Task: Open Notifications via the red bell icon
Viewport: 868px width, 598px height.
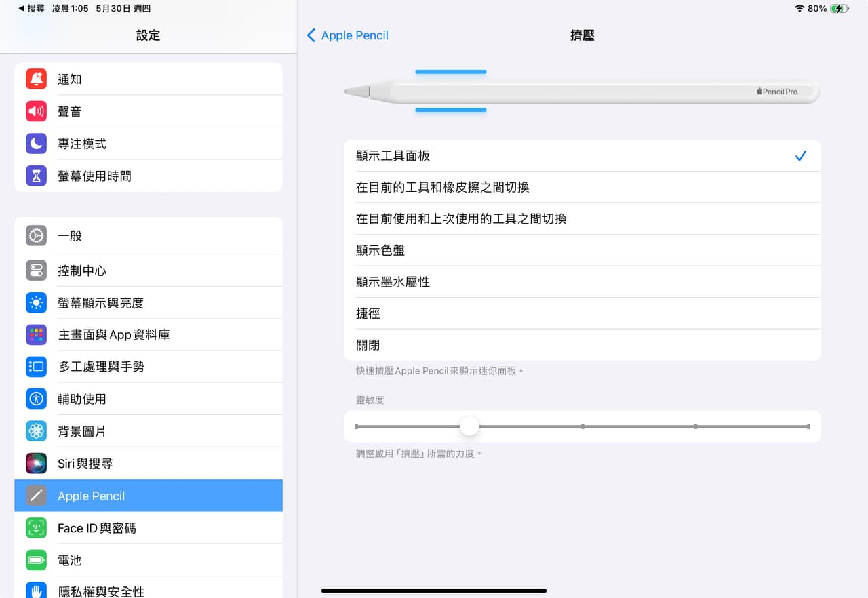Action: tap(36, 79)
